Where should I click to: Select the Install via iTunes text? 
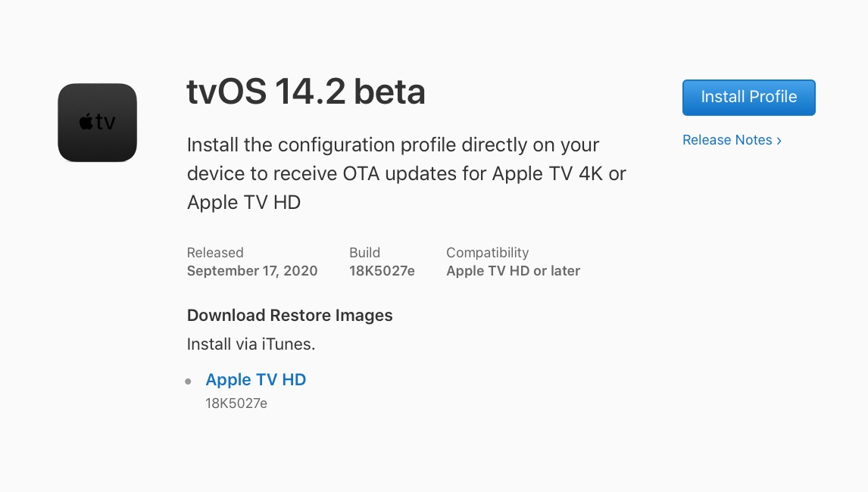251,344
